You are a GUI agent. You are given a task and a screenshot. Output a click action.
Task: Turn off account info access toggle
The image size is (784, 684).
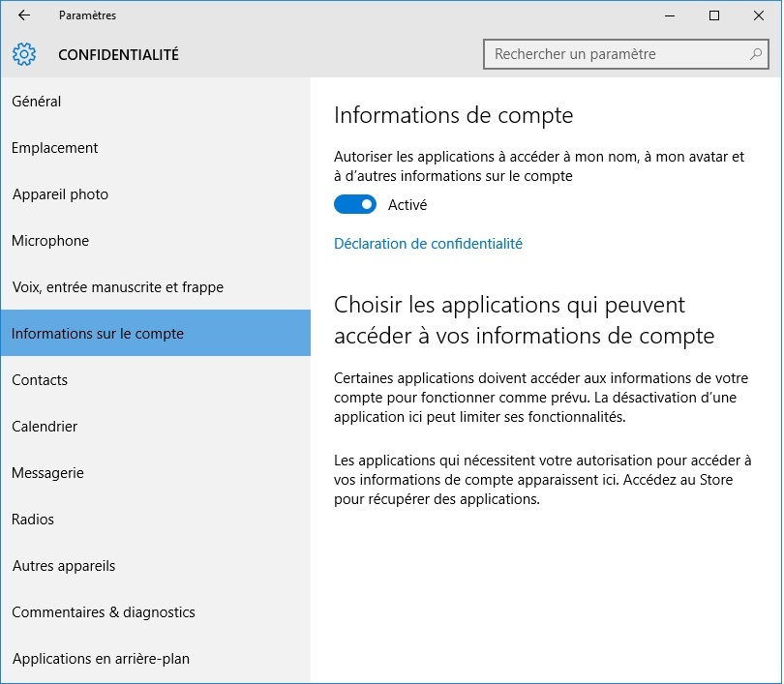tap(355, 204)
